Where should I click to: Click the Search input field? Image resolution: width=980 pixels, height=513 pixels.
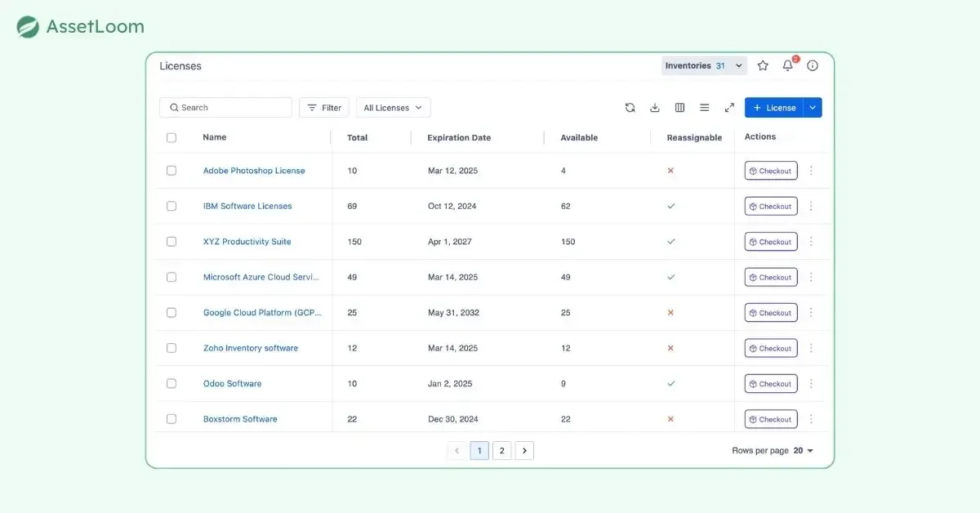pyautogui.click(x=225, y=108)
